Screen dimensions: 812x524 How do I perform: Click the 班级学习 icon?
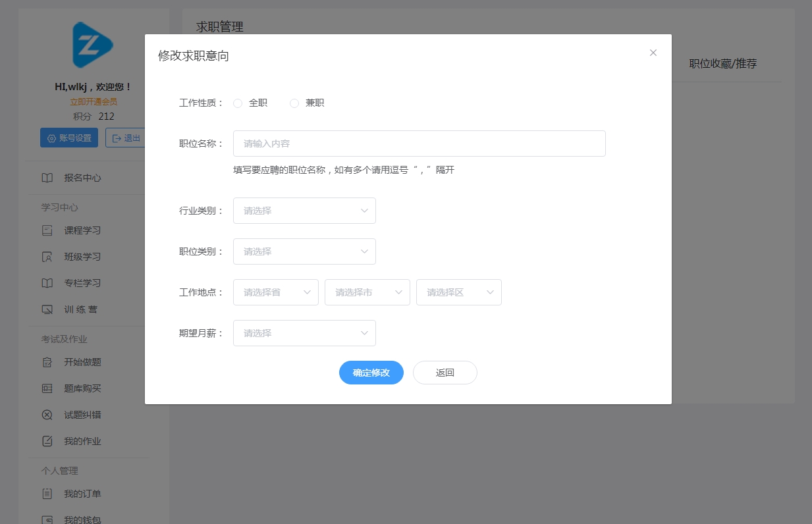[x=47, y=257]
